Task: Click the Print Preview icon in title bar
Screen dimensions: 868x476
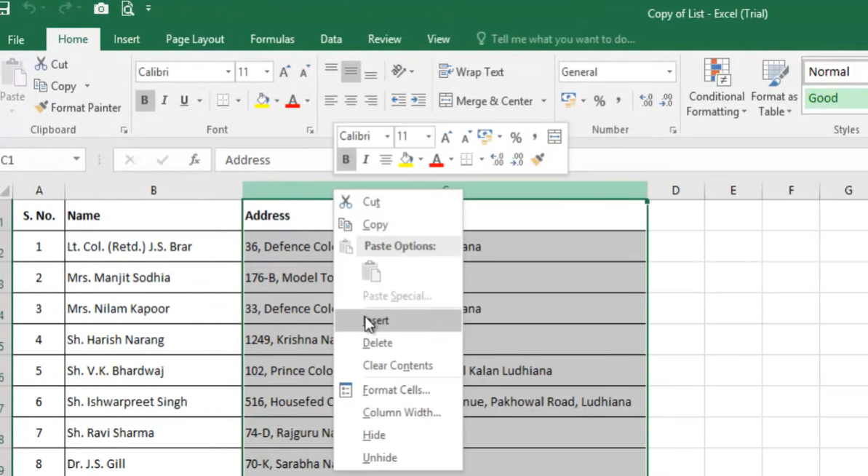Action: pos(128,9)
